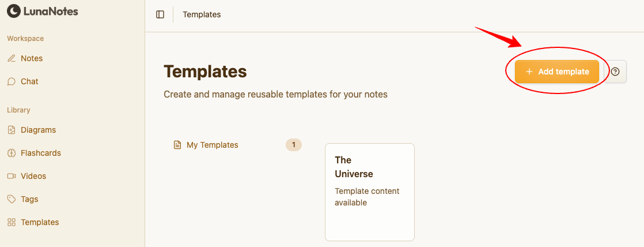Go to Notes in sidebar
Screen dimensions: 644x247
pos(32,58)
